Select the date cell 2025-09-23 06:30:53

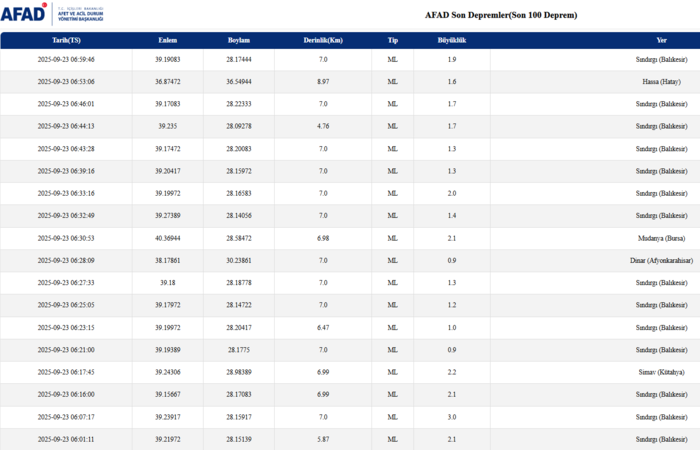66,238
